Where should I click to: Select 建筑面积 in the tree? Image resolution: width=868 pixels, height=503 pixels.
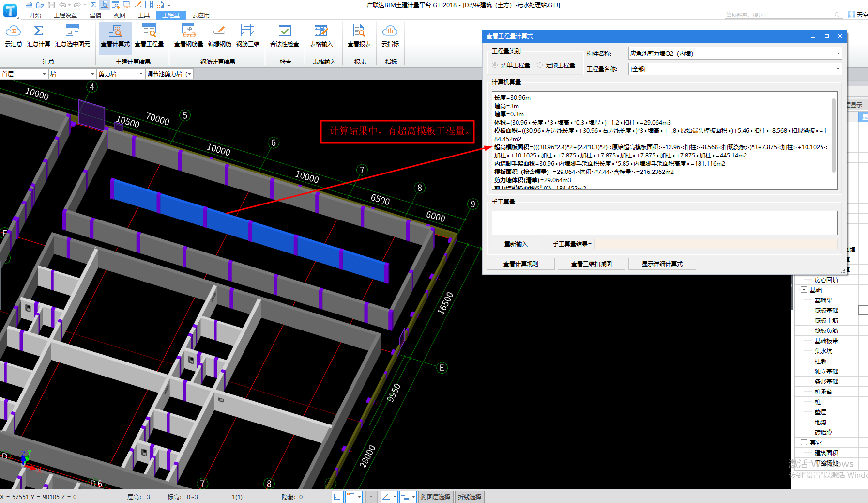click(x=826, y=453)
